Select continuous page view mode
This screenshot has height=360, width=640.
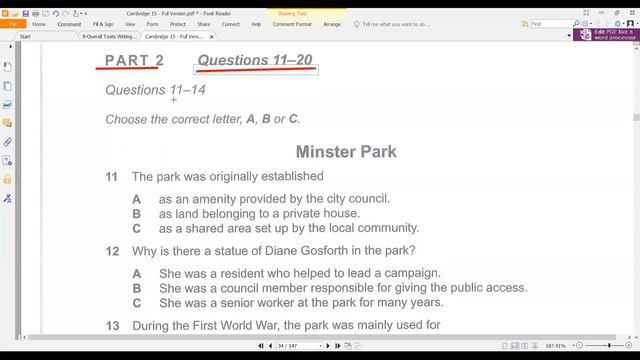[x=515, y=346]
